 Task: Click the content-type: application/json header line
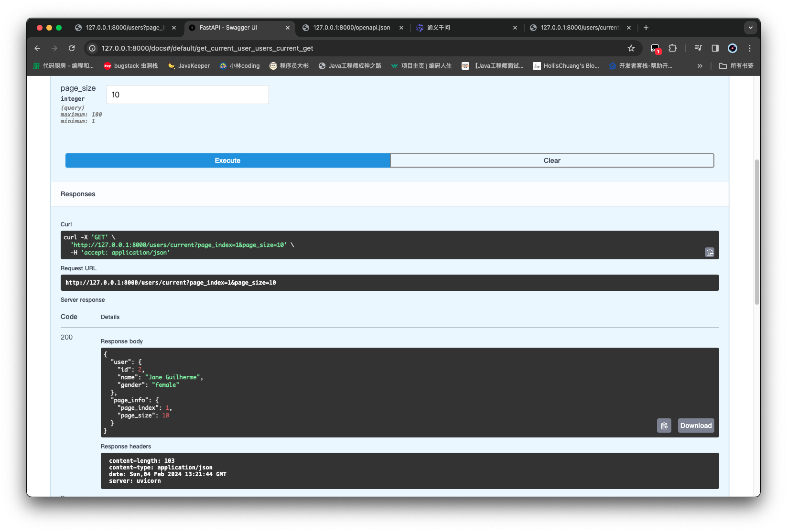tap(161, 468)
